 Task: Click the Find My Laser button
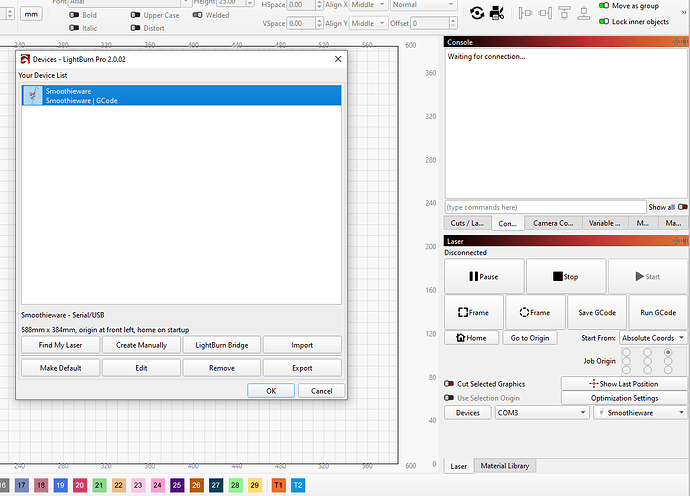click(60, 345)
